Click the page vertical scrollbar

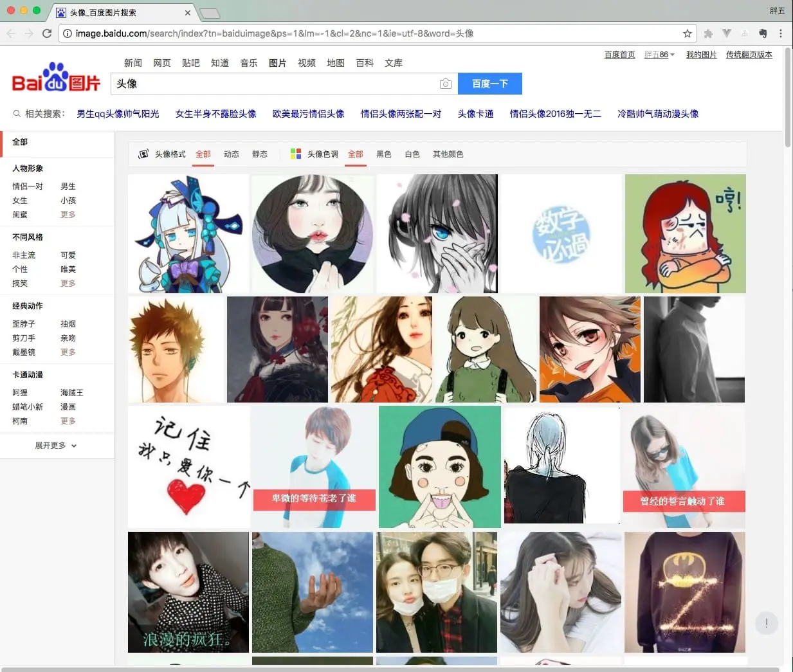click(788, 96)
